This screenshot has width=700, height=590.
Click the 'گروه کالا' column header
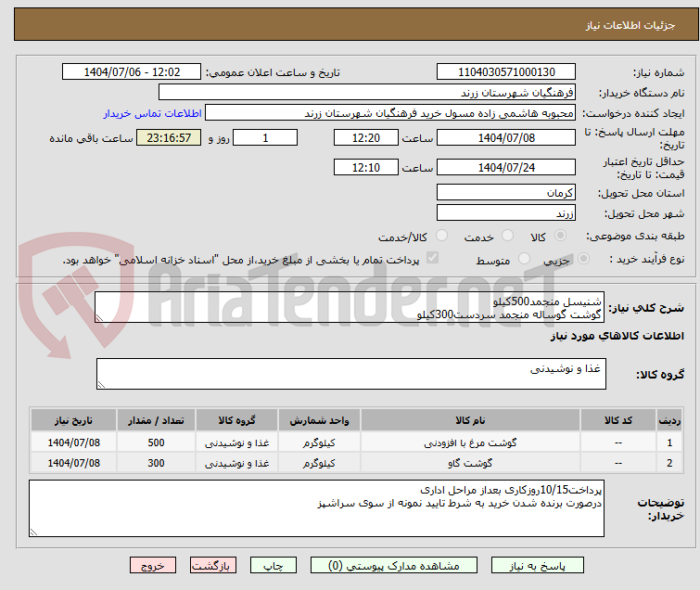(x=236, y=420)
